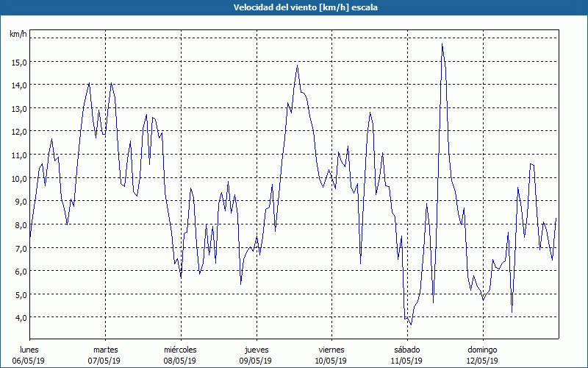Image resolution: width=588 pixels, height=368 pixels.
Task: Click the 'lunes' day label
Action: click(29, 350)
